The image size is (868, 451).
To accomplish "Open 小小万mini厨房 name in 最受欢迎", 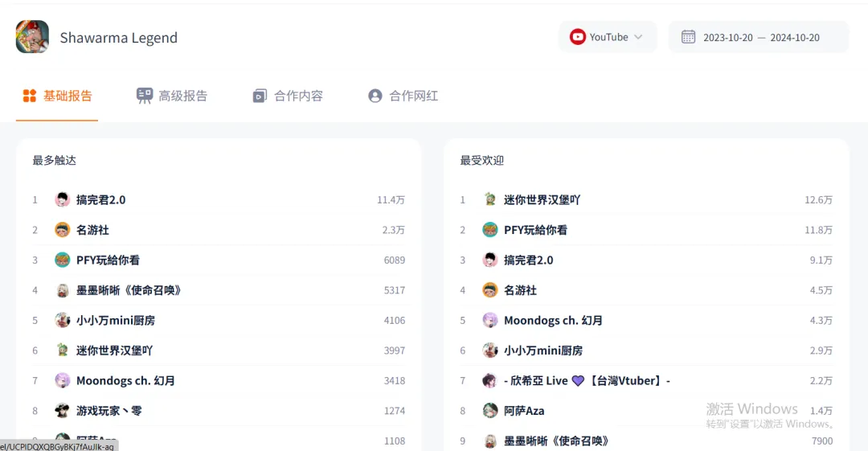I will point(543,351).
